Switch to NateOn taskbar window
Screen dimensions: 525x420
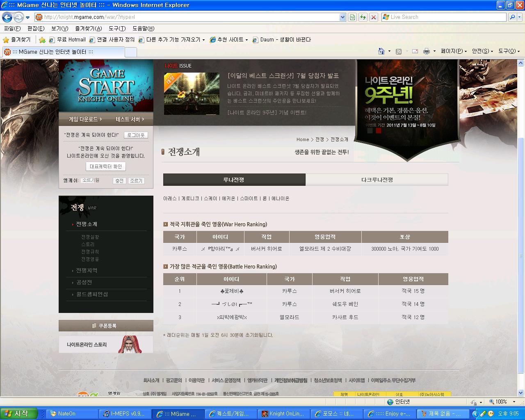72,414
